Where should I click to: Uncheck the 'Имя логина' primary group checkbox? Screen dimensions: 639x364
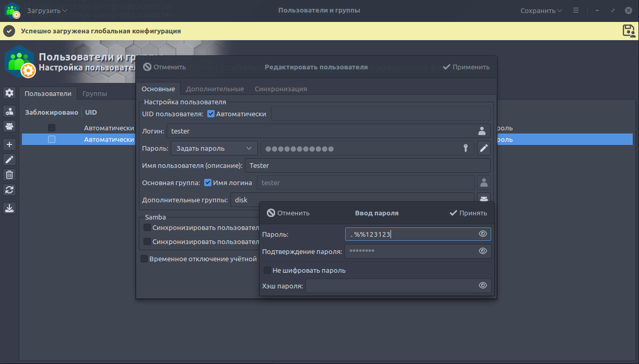[x=208, y=183]
